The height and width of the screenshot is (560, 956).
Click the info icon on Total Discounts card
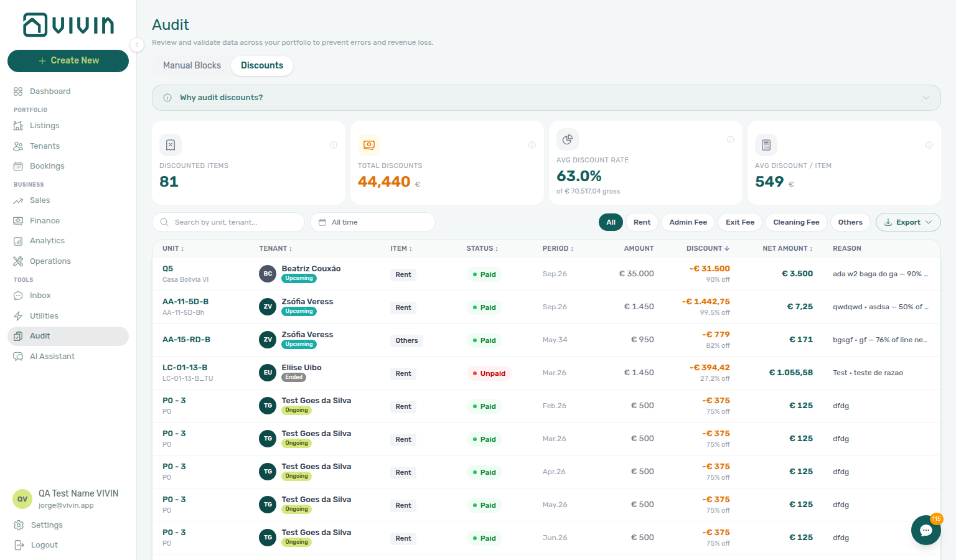532,145
